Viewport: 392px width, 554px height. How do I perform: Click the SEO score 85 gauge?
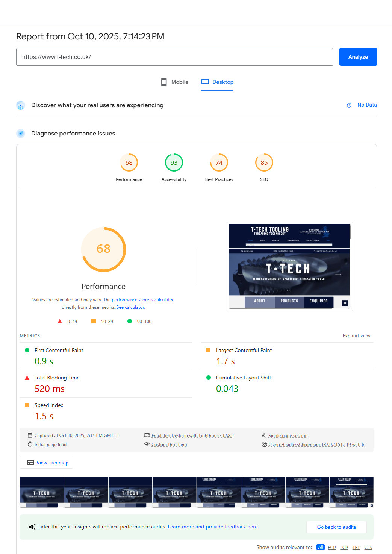(x=264, y=163)
